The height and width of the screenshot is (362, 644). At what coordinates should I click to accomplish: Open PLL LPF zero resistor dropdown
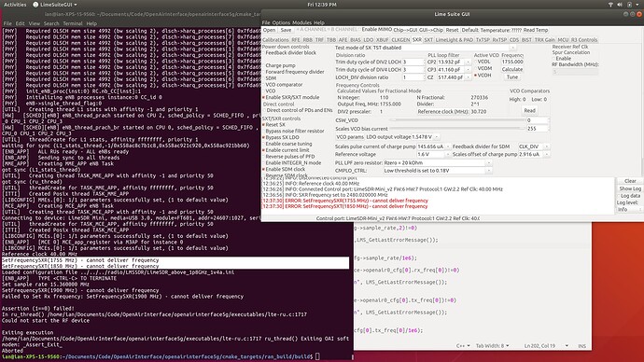437,163
